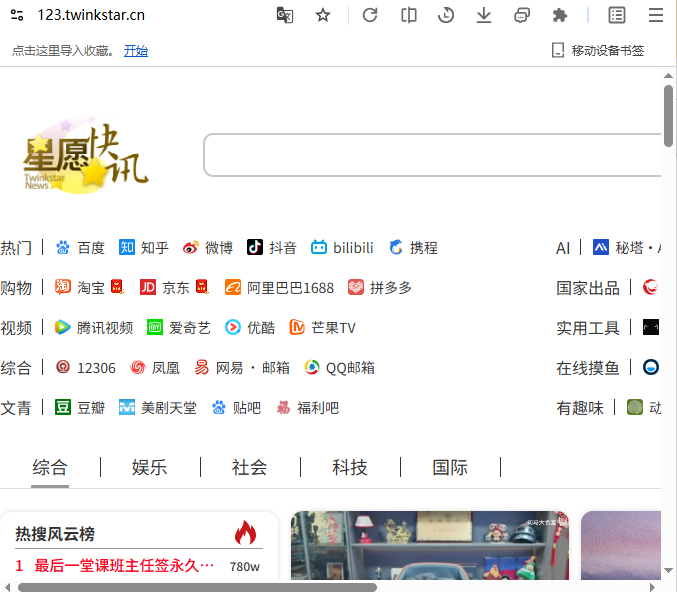
Task: Click the 豆瓣 green icon
Action: 63,407
